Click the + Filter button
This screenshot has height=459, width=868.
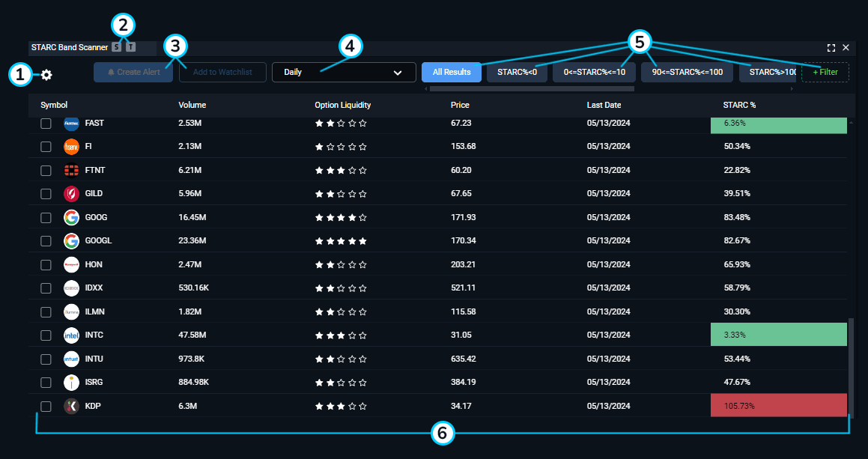(x=825, y=72)
